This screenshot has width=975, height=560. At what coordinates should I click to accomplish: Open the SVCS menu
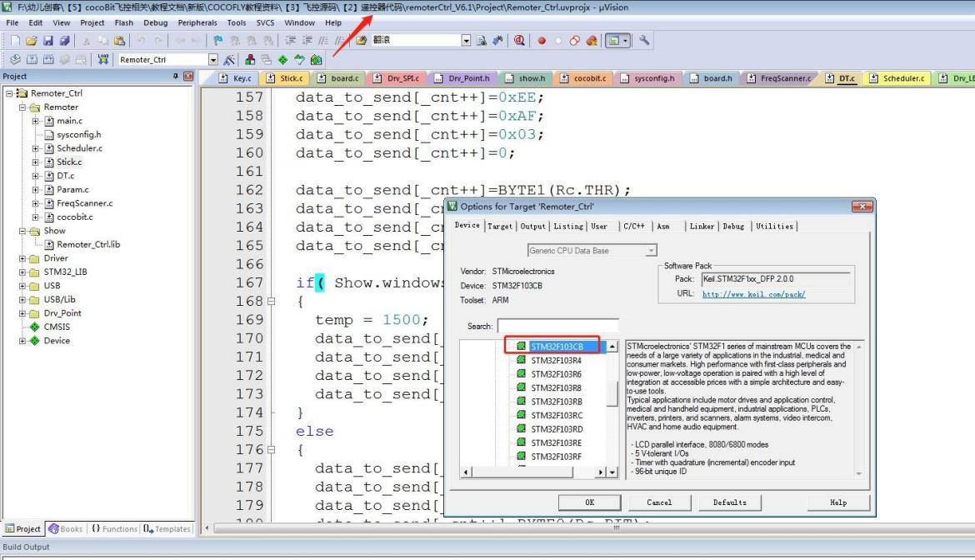[265, 23]
